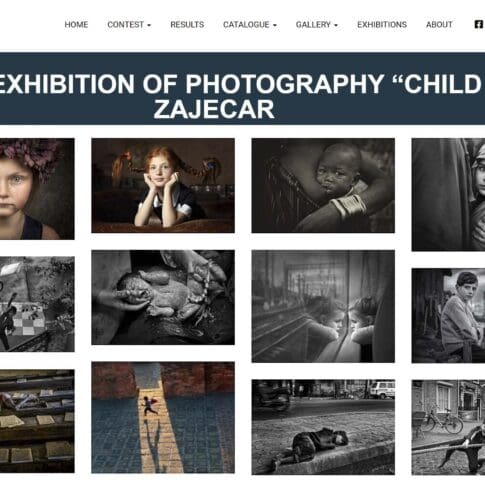Open the red-haired girl with braids photo

tap(163, 185)
